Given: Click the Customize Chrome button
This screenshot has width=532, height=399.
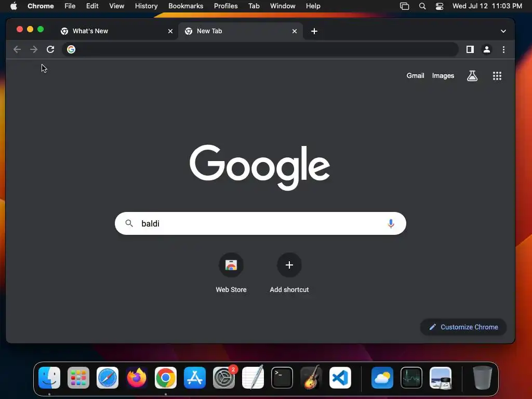Looking at the screenshot, I should pyautogui.click(x=463, y=327).
